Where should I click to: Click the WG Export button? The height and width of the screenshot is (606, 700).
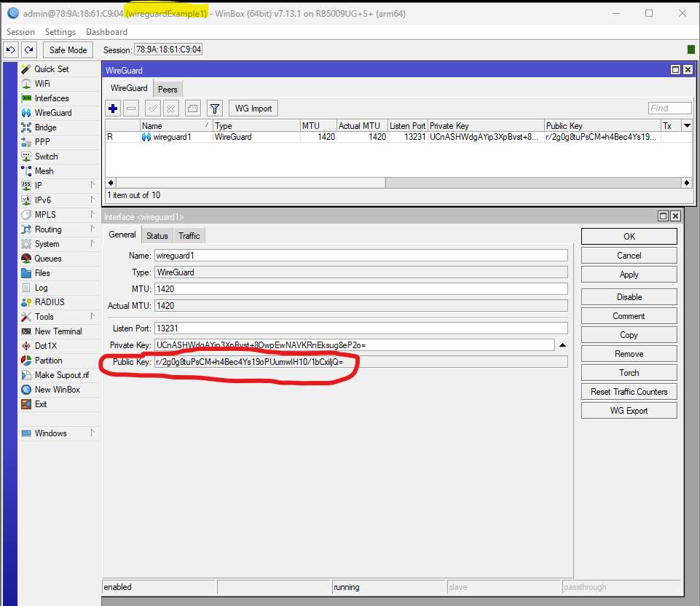[x=629, y=411]
